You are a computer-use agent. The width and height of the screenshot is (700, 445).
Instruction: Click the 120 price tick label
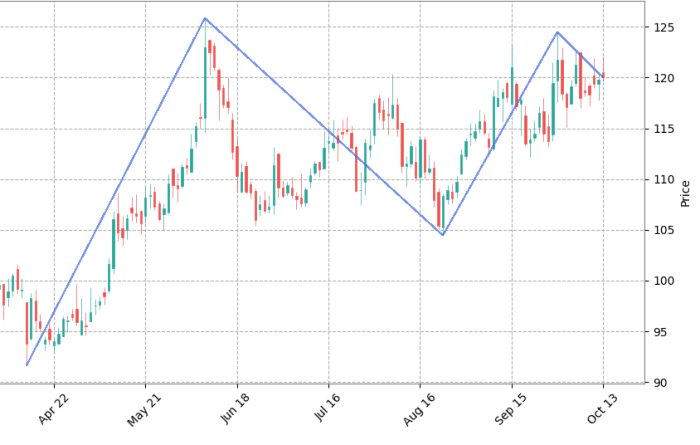664,78
